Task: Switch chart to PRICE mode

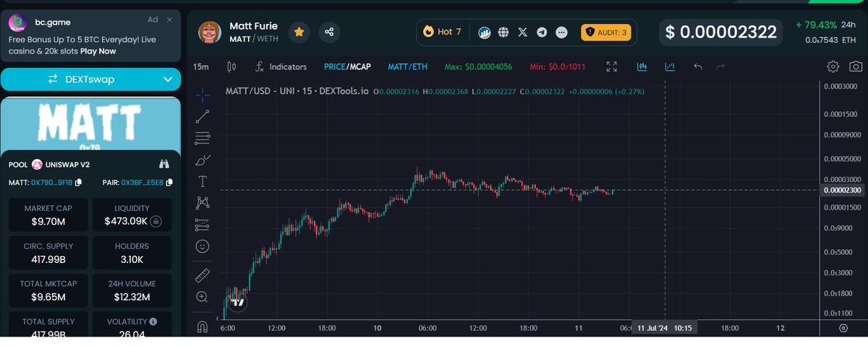Action: (334, 66)
